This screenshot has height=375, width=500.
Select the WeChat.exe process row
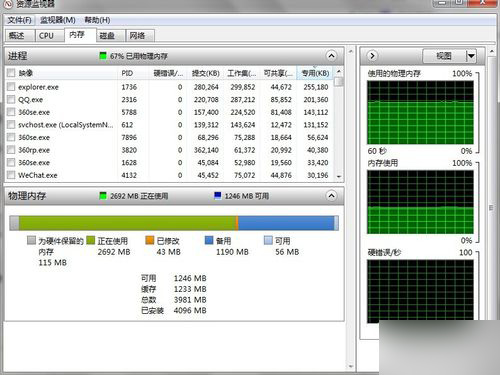[169, 175]
